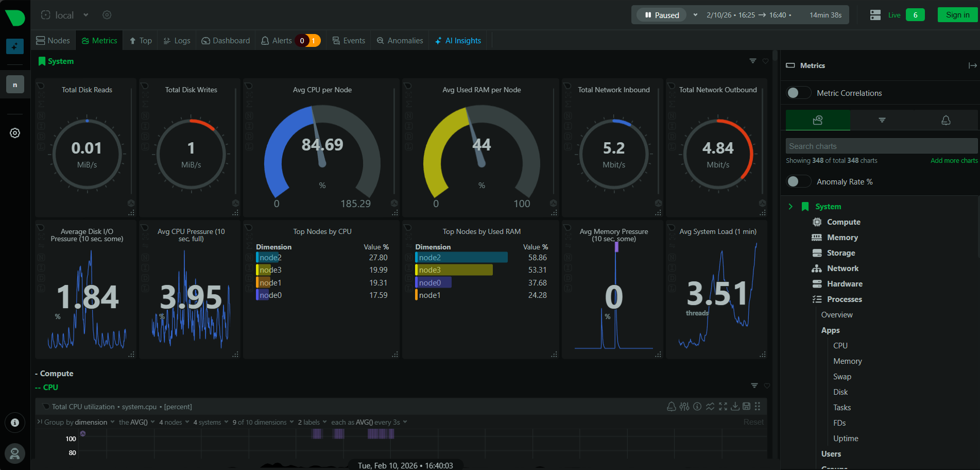
Task: Click the node 'n' space icon in sidebar
Action: coord(15,85)
